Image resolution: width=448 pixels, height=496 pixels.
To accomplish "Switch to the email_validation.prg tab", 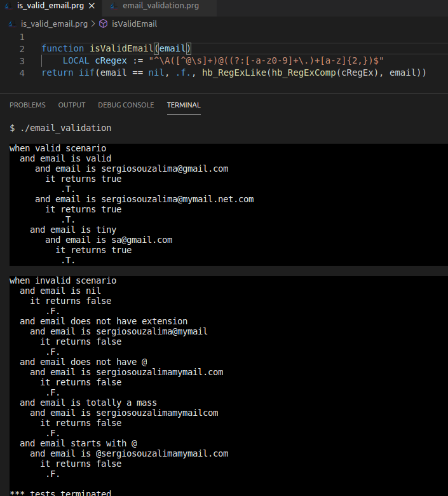I will click(x=161, y=6).
